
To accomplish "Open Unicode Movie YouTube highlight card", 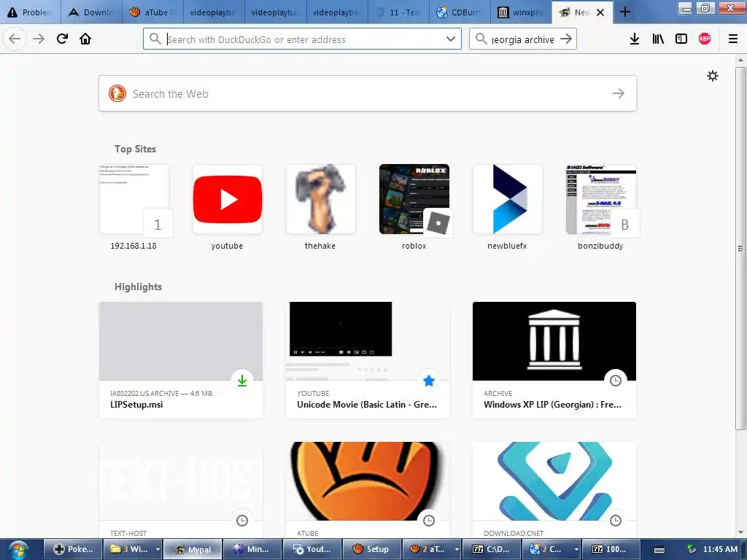I will 368,360.
